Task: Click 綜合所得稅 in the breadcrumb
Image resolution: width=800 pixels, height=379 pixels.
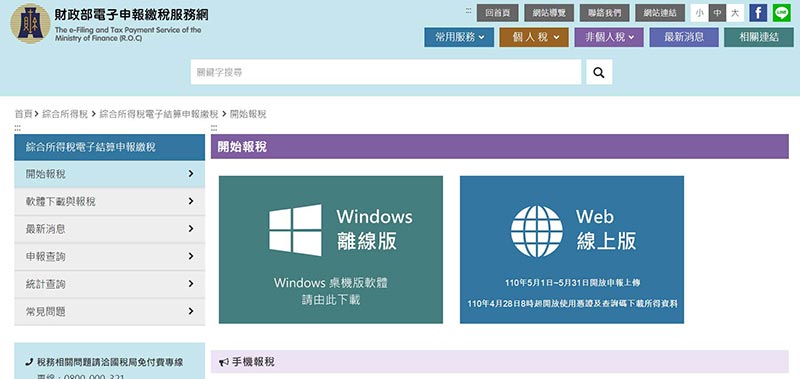Action: pos(65,114)
